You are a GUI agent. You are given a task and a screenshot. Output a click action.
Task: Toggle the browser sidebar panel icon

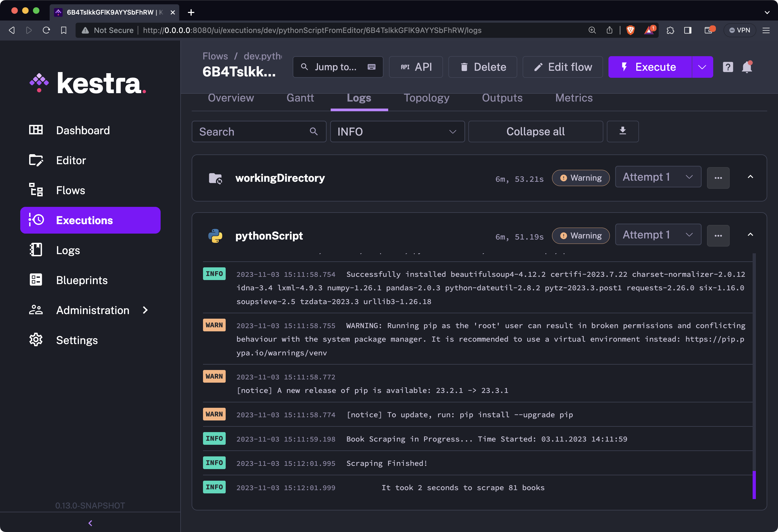688,30
